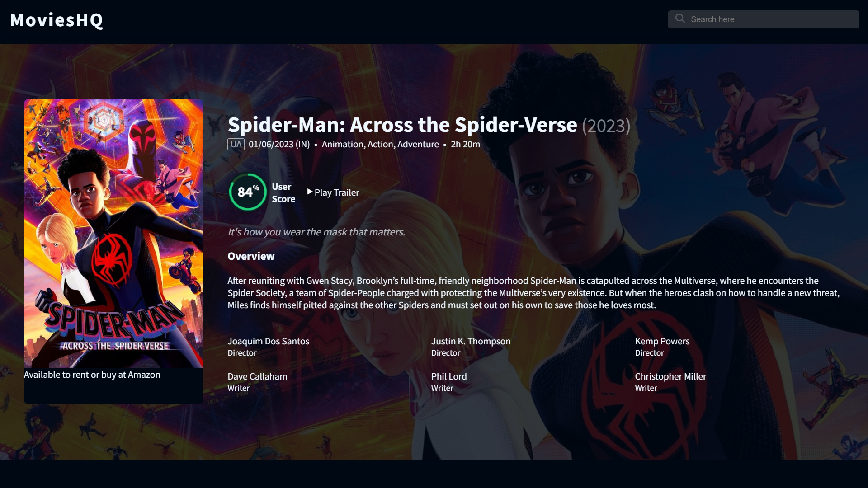Open writer Dave Callaham
868x488 pixels.
257,376
